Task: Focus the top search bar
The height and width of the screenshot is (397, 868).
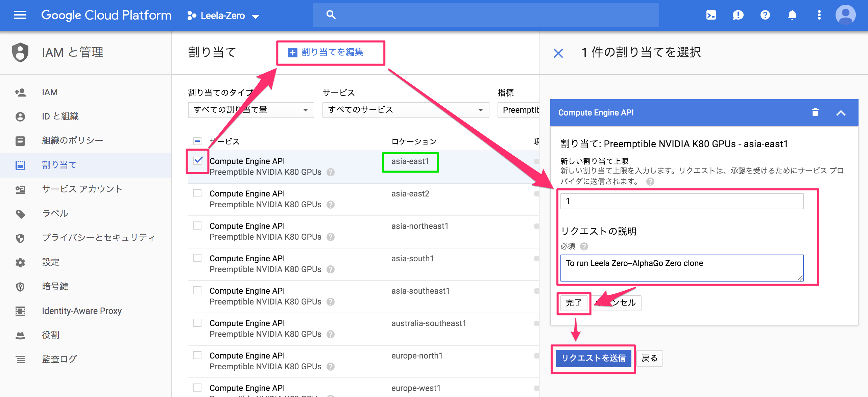Action: coord(486,15)
